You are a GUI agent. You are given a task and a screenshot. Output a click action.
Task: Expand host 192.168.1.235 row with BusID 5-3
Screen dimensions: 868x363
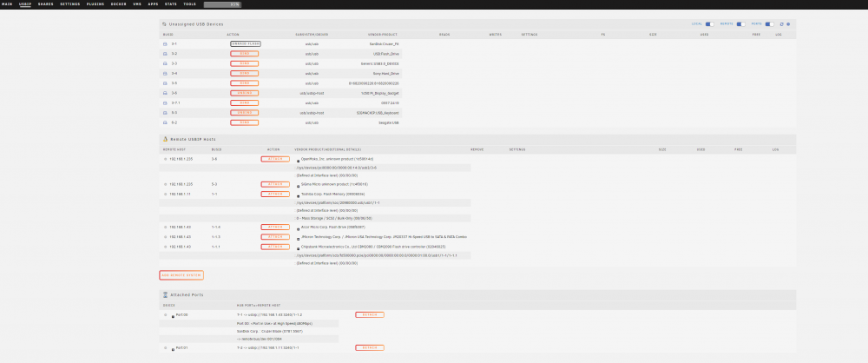166,184
